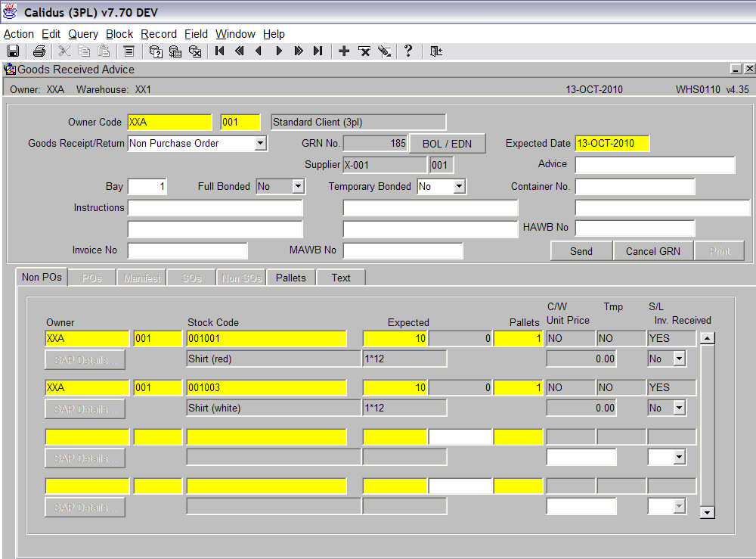Viewport: 756px width, 559px height.
Task: Switch to the Text tab
Action: click(x=341, y=278)
